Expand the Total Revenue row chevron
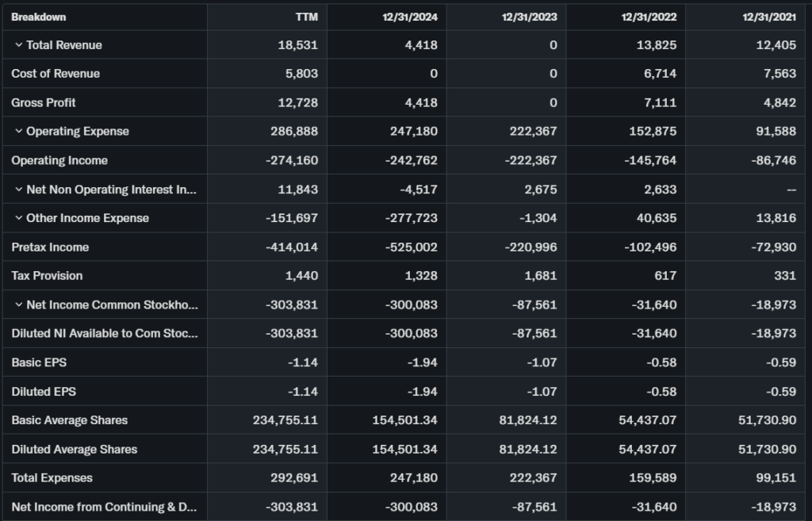812x521 pixels. 19,45
